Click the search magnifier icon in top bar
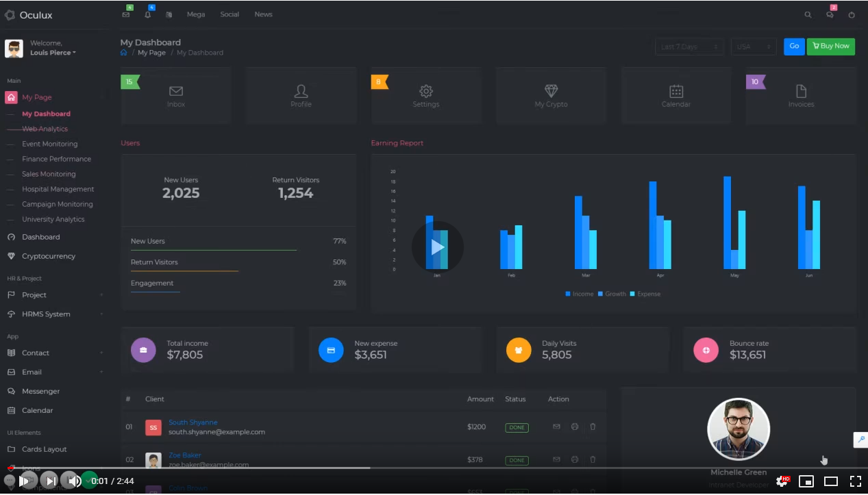Viewport: 868px width, 495px height. click(808, 14)
